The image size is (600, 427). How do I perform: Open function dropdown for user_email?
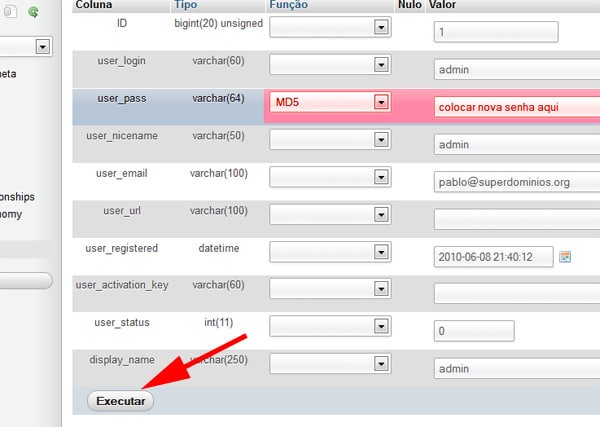(x=380, y=176)
